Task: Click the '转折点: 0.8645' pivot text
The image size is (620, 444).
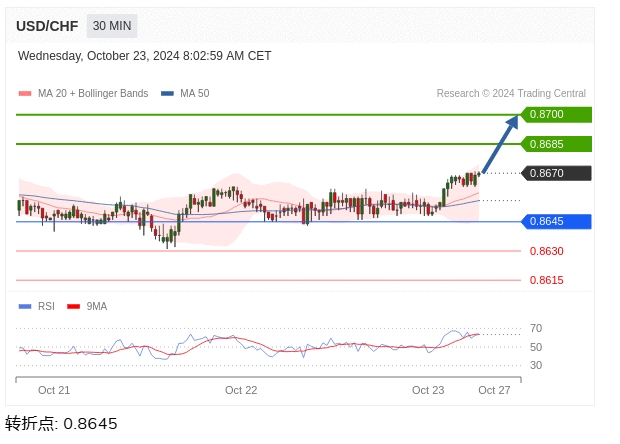Action: [61, 423]
